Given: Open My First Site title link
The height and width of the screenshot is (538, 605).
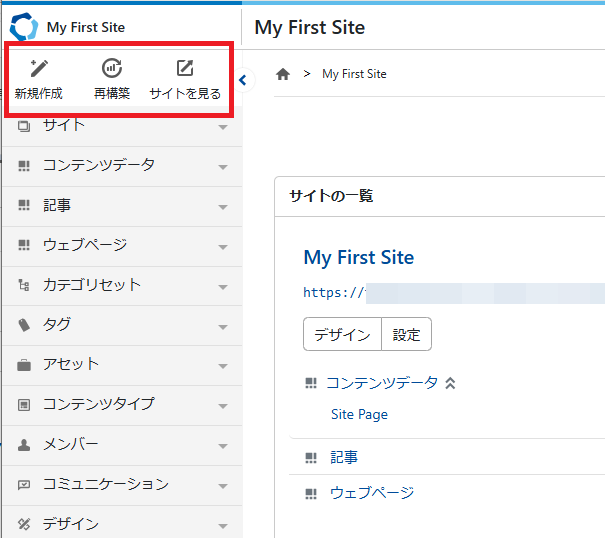Looking at the screenshot, I should (x=358, y=257).
